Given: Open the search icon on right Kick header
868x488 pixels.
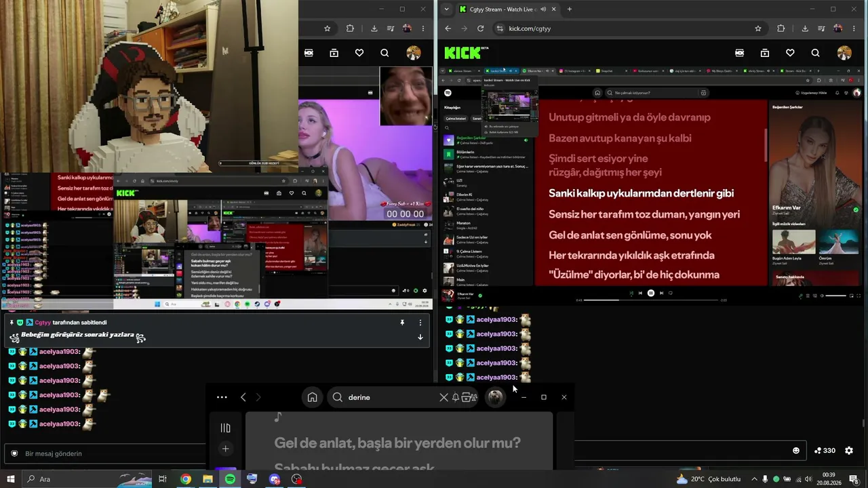Looking at the screenshot, I should (x=815, y=53).
